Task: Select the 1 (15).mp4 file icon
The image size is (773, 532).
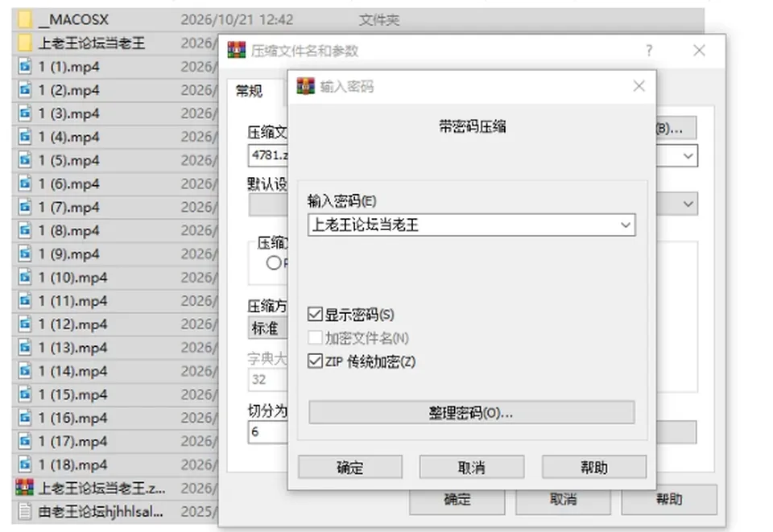Action: (25, 394)
